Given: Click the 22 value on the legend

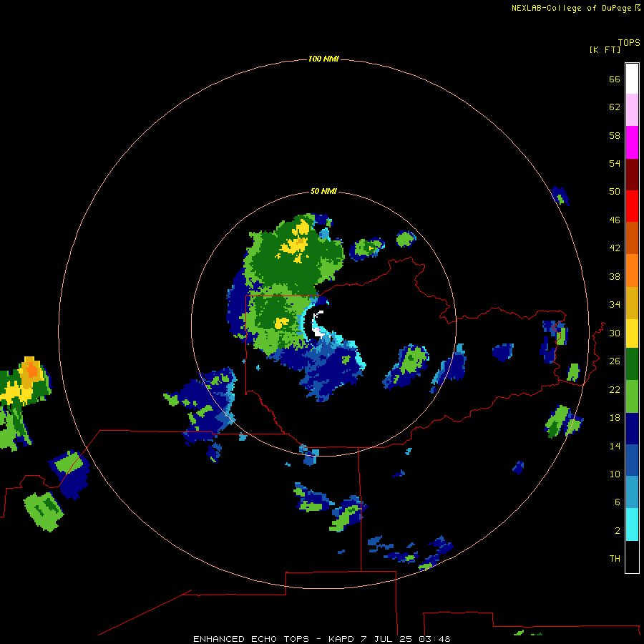Looking at the screenshot, I should (x=615, y=390).
